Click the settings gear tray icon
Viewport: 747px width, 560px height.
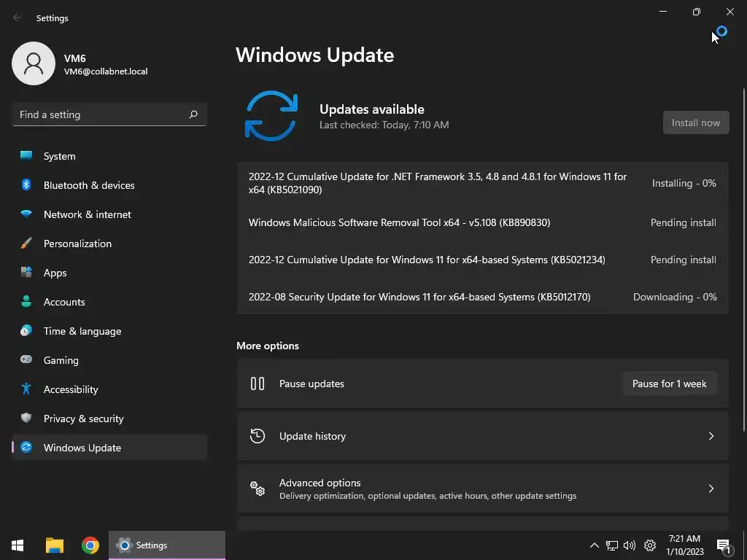[650, 545]
